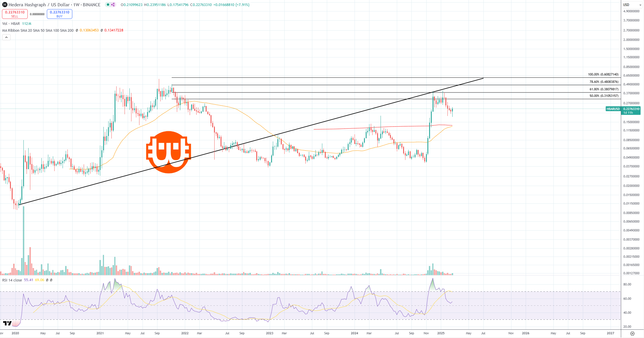Click the BUY price button
The height and width of the screenshot is (338, 644).
[59, 14]
